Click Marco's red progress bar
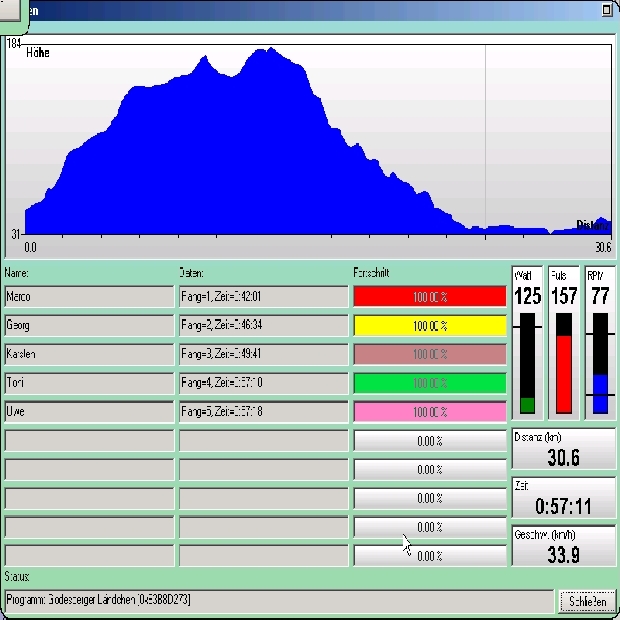The image size is (620, 620). [x=430, y=297]
